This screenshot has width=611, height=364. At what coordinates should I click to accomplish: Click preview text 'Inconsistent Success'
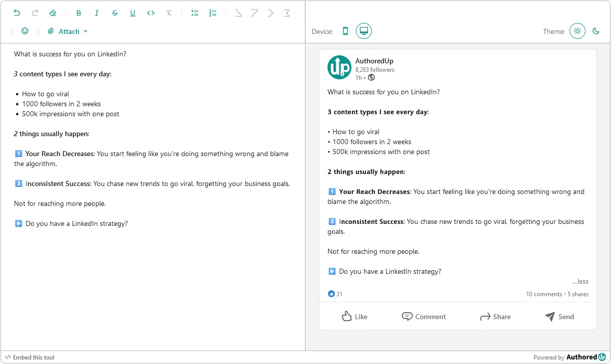[371, 221]
